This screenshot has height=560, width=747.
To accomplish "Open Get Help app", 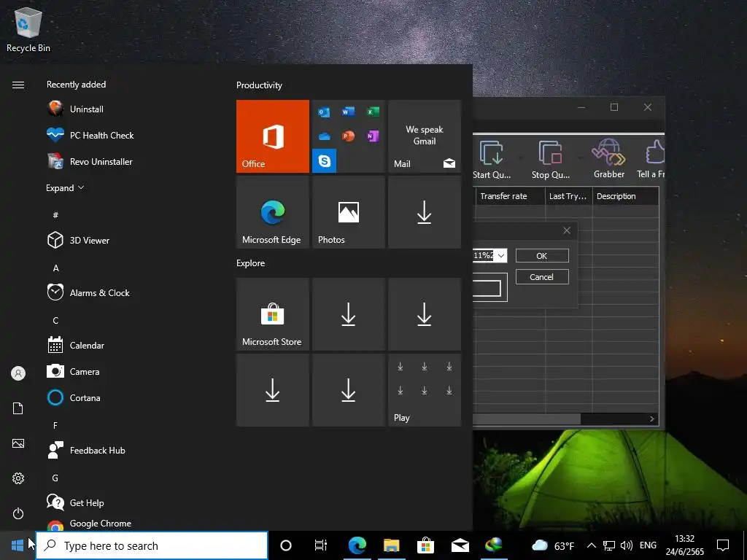I will [75, 502].
